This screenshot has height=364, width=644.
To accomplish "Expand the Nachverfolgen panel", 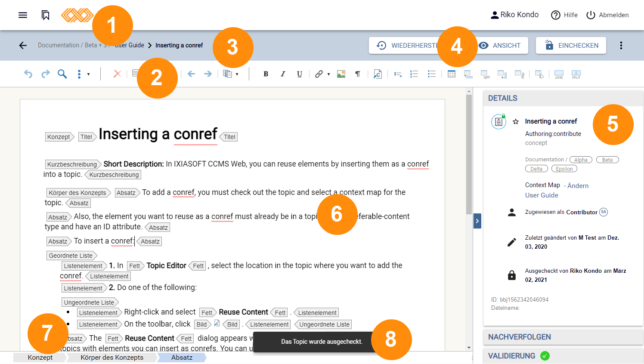I will (563, 337).
